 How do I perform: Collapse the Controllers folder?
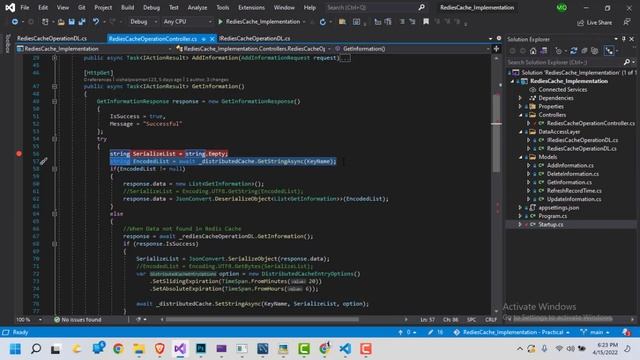pyautogui.click(x=520, y=115)
